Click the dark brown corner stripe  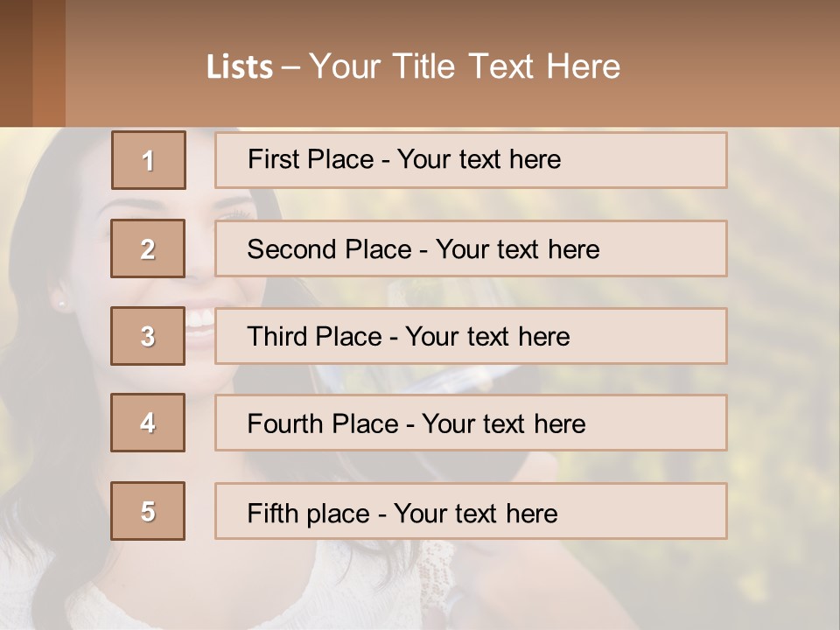(16, 63)
